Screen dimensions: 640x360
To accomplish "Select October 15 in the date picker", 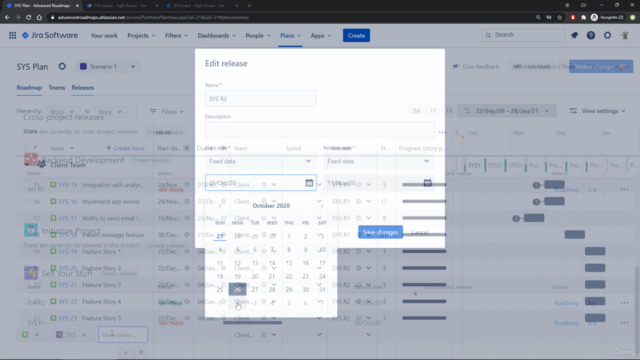I will pos(289,263).
